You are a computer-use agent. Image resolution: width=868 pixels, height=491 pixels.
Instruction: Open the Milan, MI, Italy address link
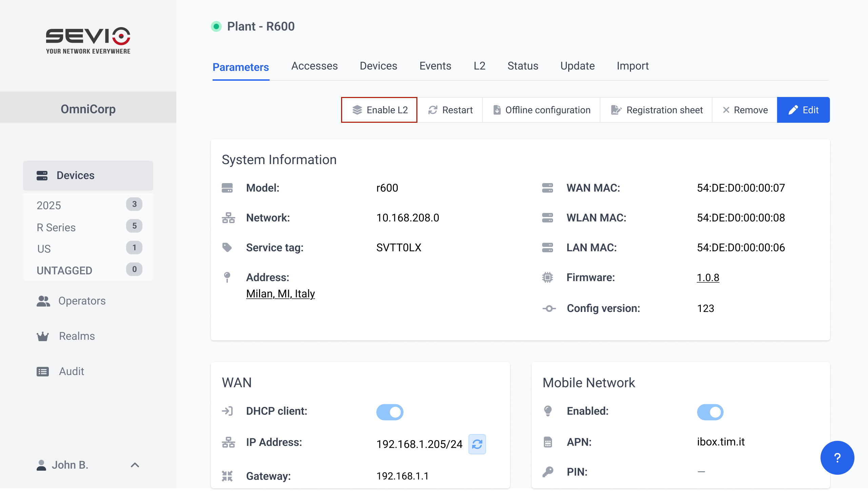280,294
